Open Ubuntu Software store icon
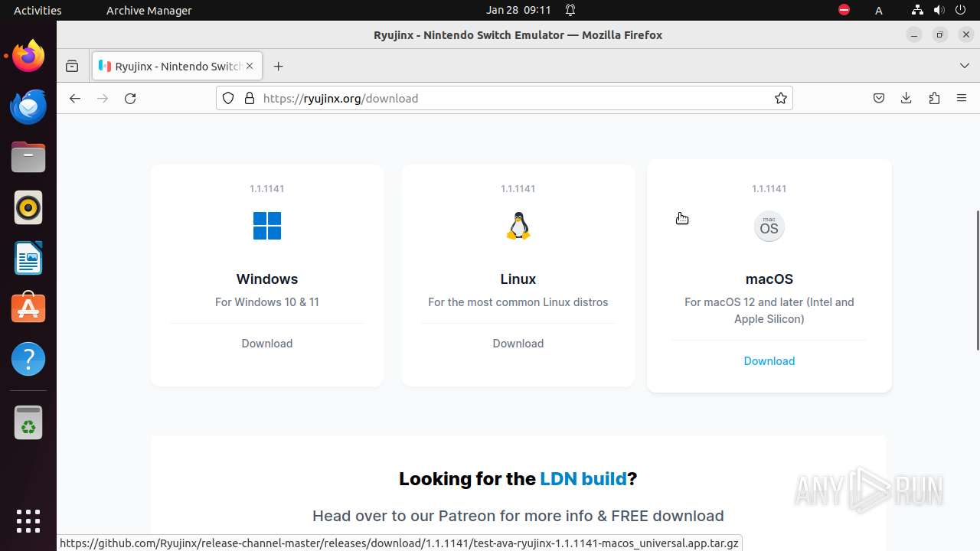980x551 pixels. [x=28, y=308]
